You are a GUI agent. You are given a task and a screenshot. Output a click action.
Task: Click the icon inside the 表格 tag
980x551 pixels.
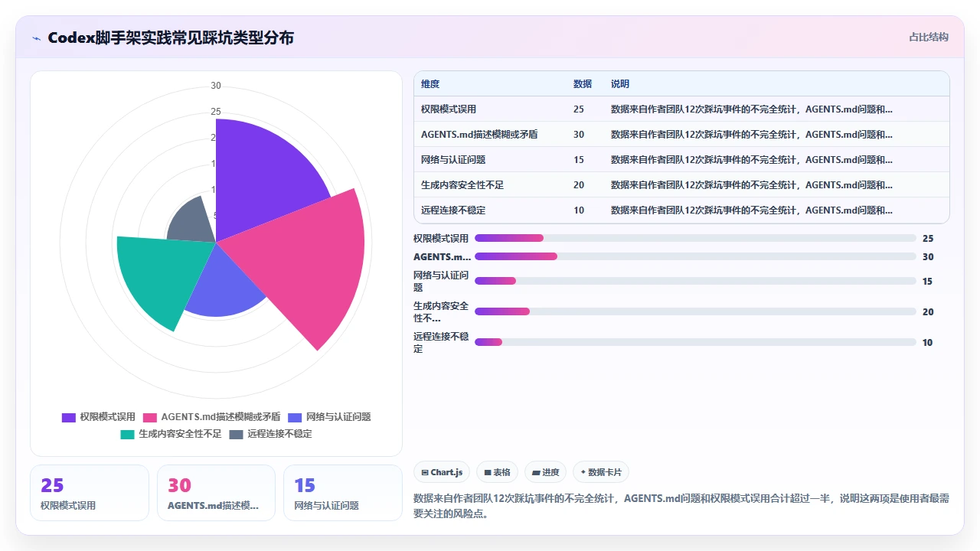coord(487,473)
